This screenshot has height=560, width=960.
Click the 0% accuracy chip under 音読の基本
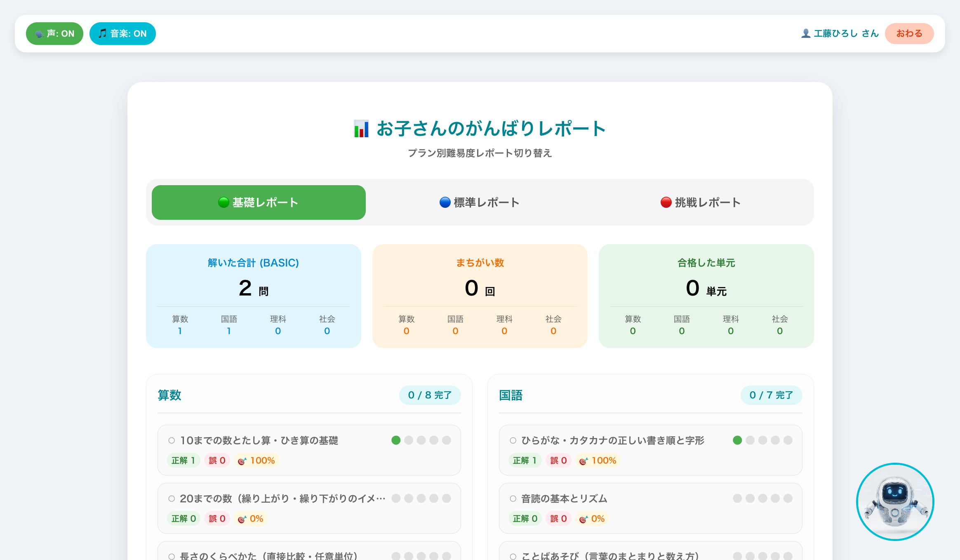click(592, 518)
